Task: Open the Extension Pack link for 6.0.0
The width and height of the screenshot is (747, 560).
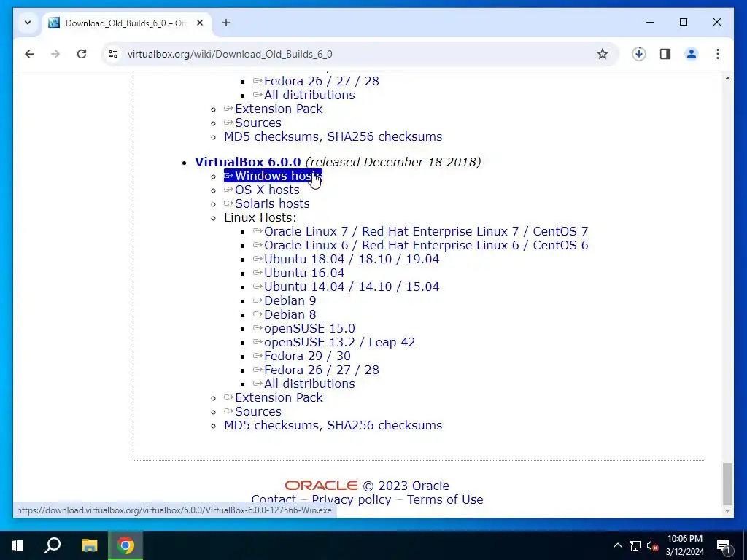Action: (274, 397)
